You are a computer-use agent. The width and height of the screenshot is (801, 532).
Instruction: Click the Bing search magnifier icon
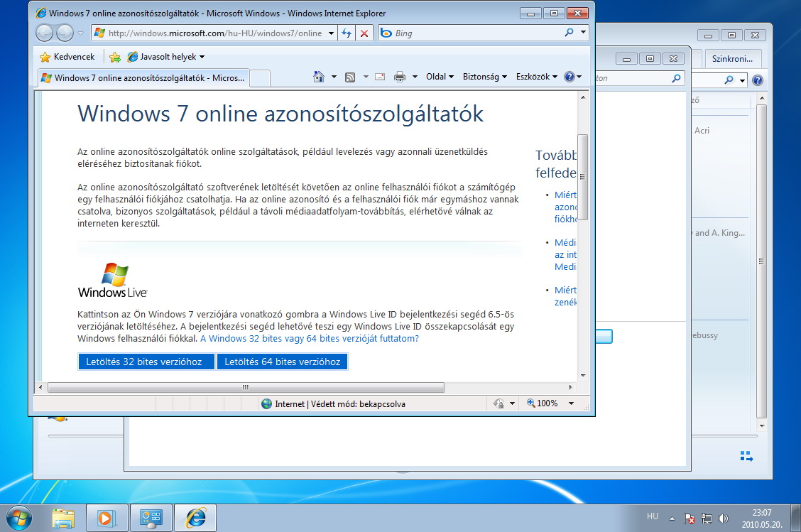[569, 33]
